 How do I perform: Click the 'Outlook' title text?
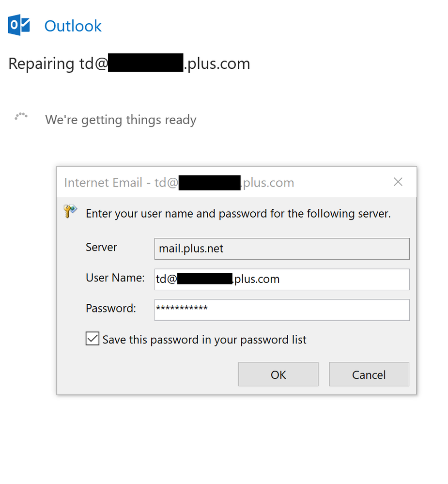(x=73, y=26)
